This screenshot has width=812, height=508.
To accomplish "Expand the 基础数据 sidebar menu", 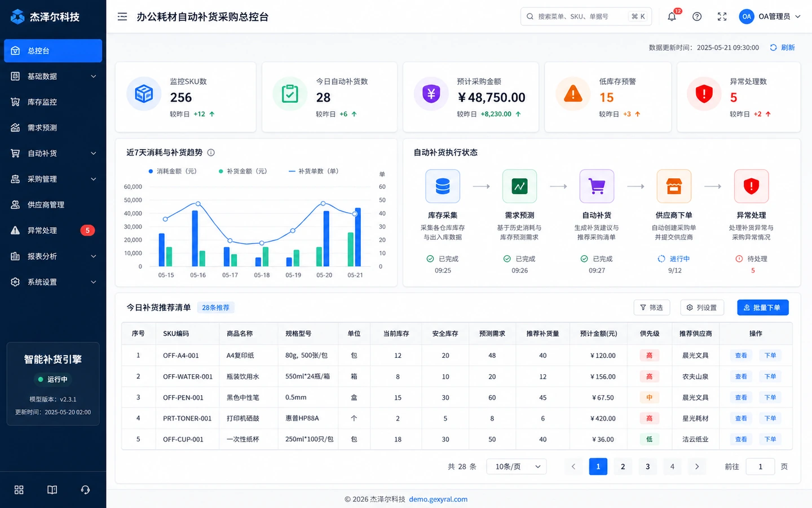I will pyautogui.click(x=53, y=76).
